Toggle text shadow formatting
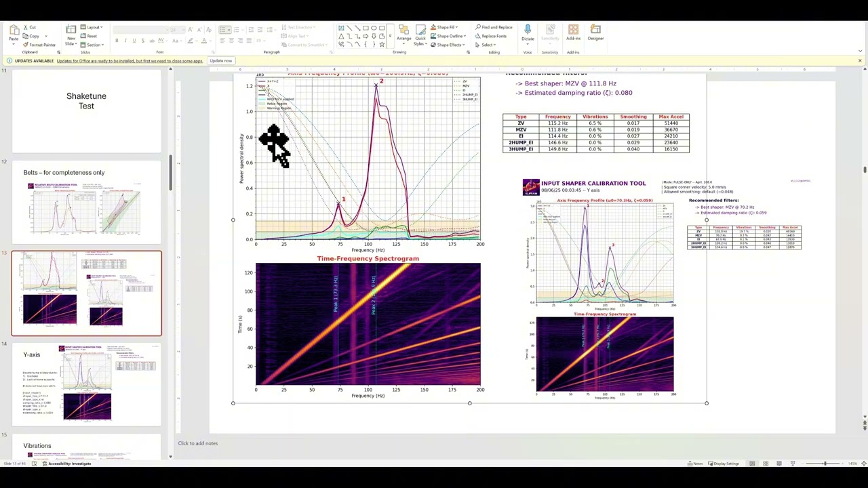868x488 pixels. click(x=143, y=41)
